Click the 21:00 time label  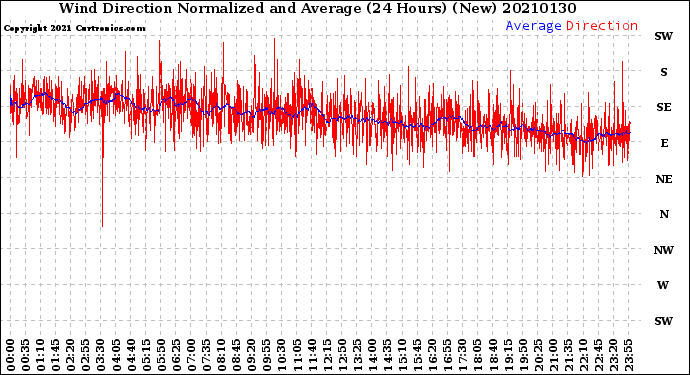[x=553, y=355]
